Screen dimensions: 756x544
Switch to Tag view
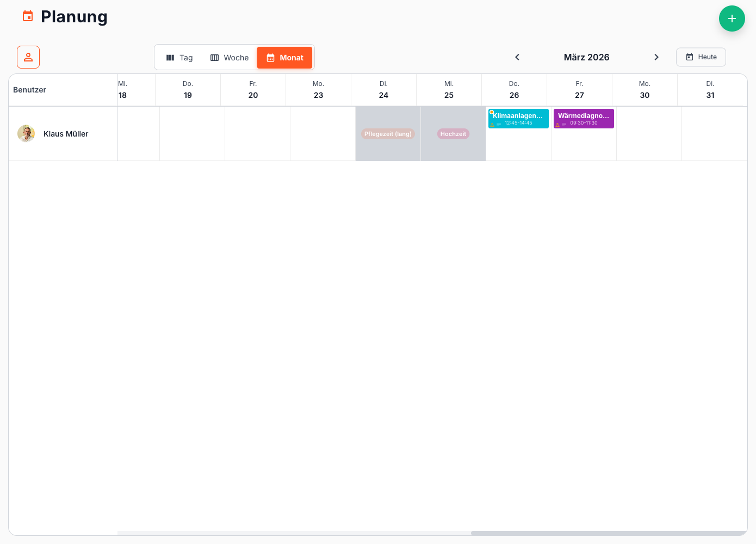click(x=179, y=58)
